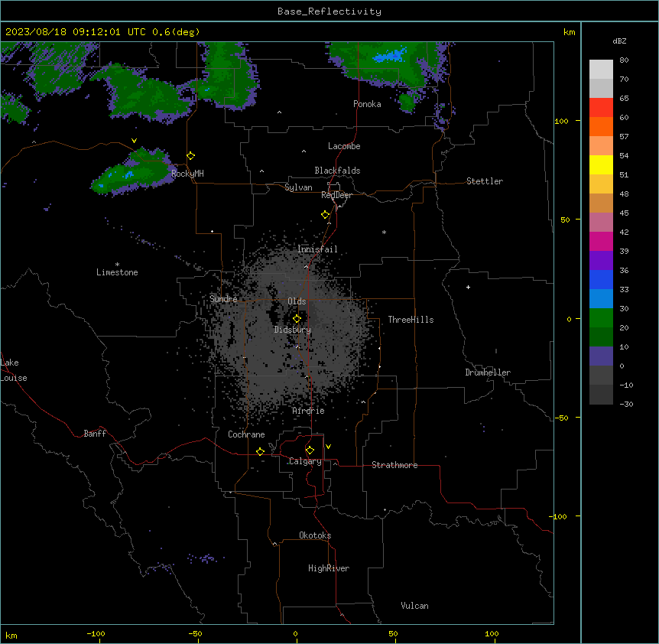Select the Lake Louise label
Viewport: 659px width, 644px height.
pyautogui.click(x=14, y=370)
